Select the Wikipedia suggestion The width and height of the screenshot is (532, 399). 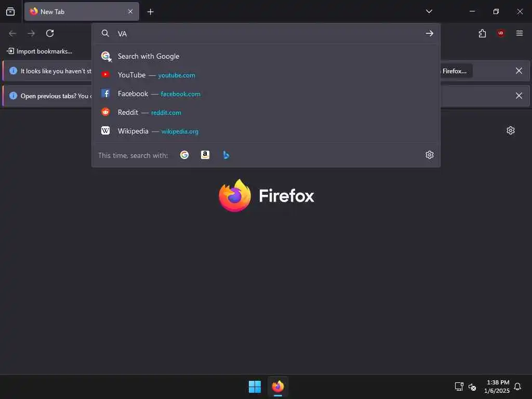point(266,131)
